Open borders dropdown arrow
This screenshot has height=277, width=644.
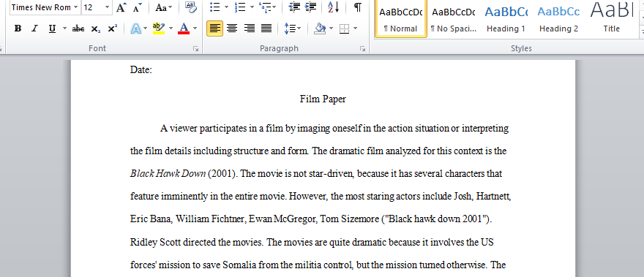[355, 29]
